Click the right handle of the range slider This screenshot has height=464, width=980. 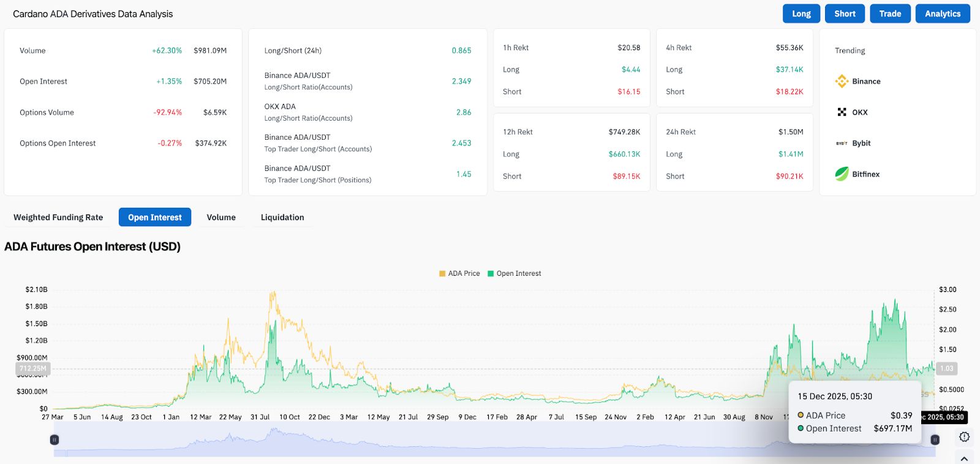tap(935, 439)
